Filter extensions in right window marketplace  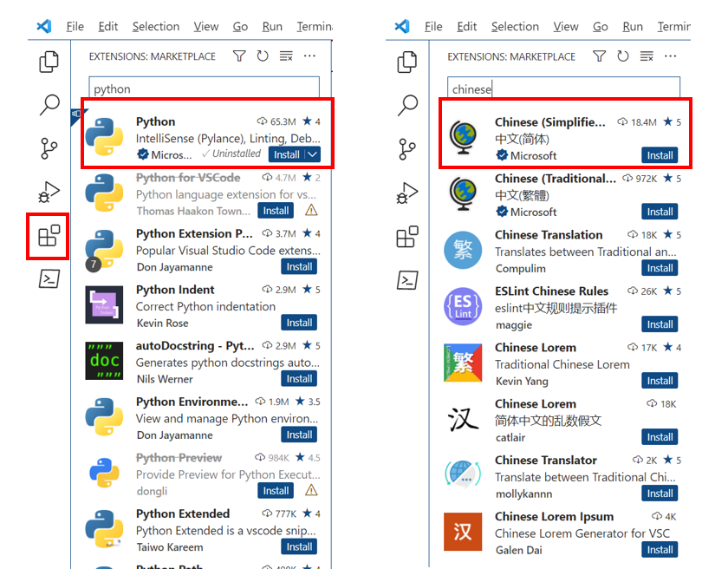(600, 56)
